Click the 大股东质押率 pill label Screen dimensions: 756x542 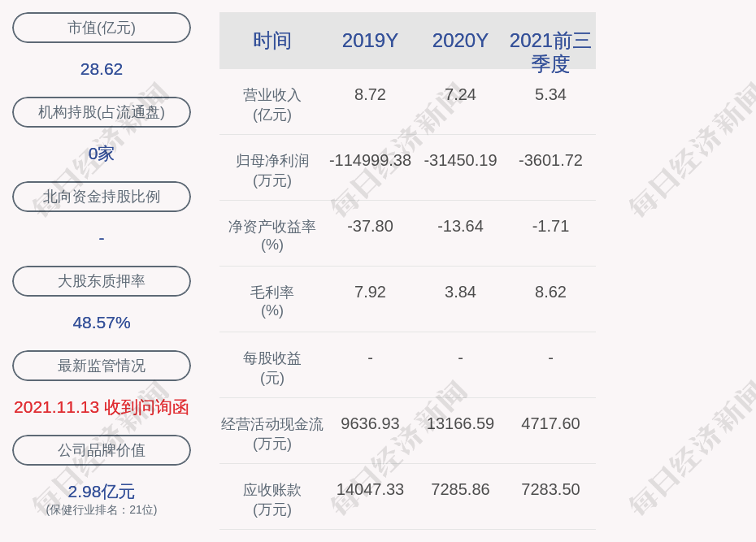tap(102, 281)
